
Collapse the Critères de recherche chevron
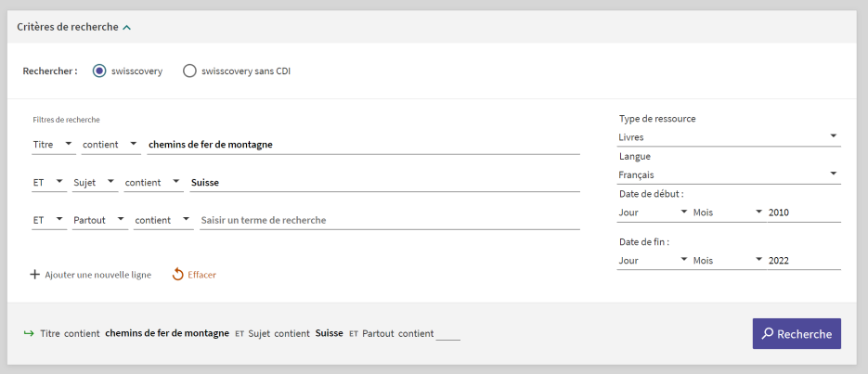(126, 28)
